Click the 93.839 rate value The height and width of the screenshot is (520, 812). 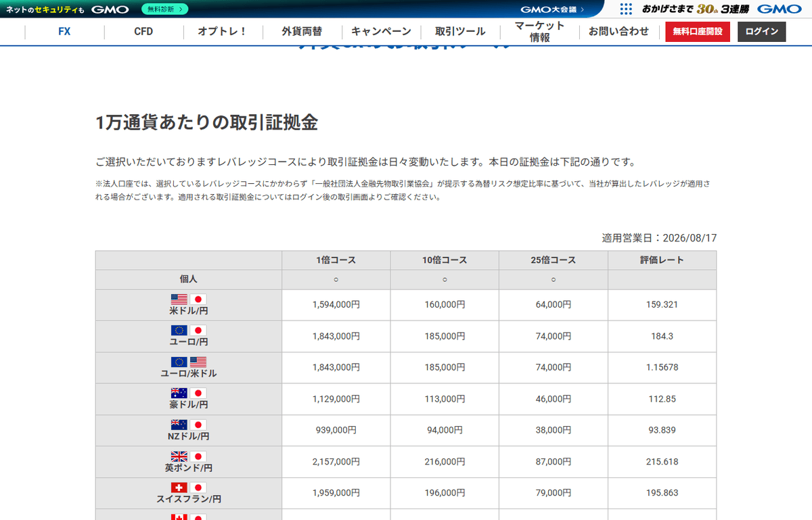pos(662,430)
